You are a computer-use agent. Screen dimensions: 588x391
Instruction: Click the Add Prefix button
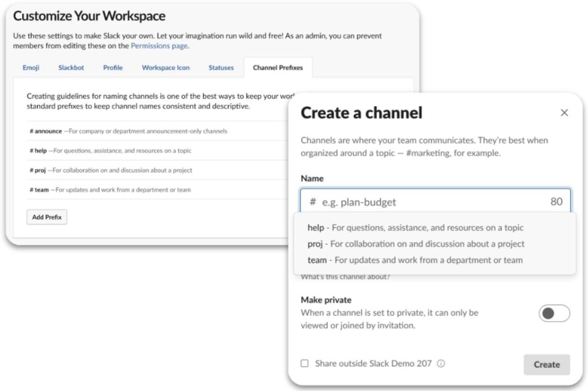click(x=46, y=217)
